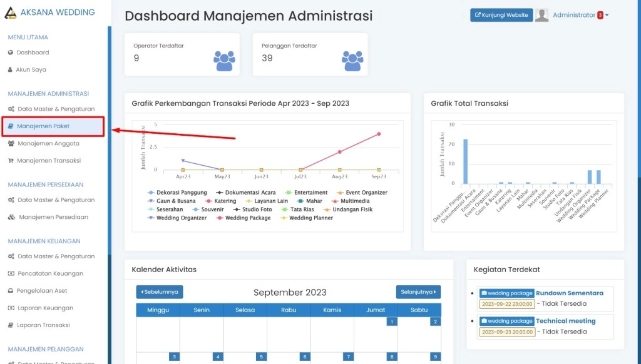Click the Manajemen Transaksi cart icon

(11, 161)
